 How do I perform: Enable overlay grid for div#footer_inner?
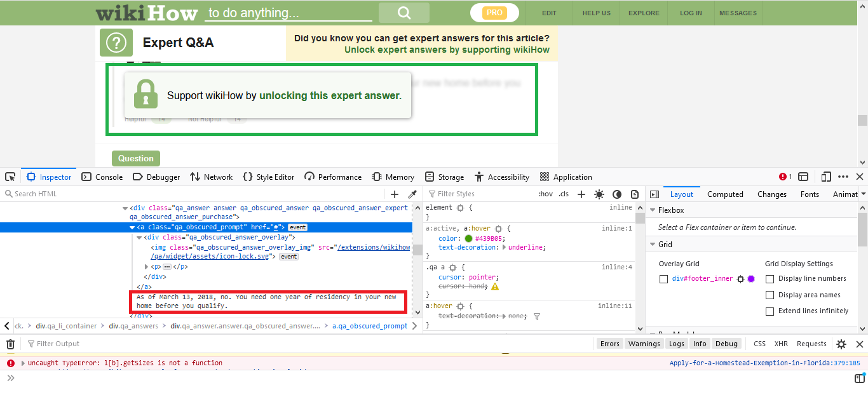click(663, 279)
